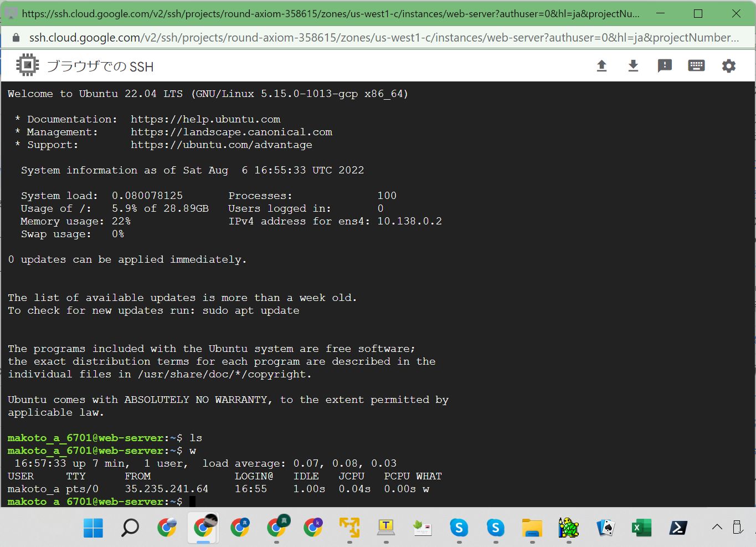This screenshot has width=756, height=547.
Task: Click the upload file icon
Action: pos(601,67)
